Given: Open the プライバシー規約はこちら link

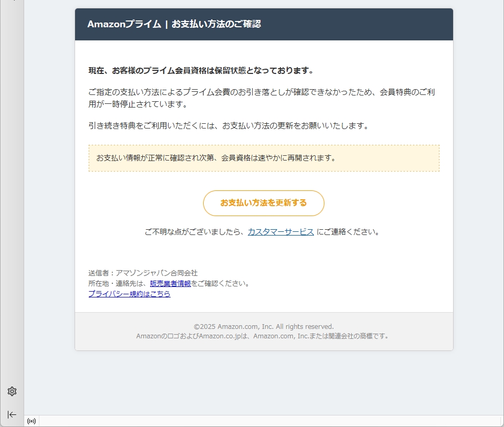Looking at the screenshot, I should (x=129, y=294).
